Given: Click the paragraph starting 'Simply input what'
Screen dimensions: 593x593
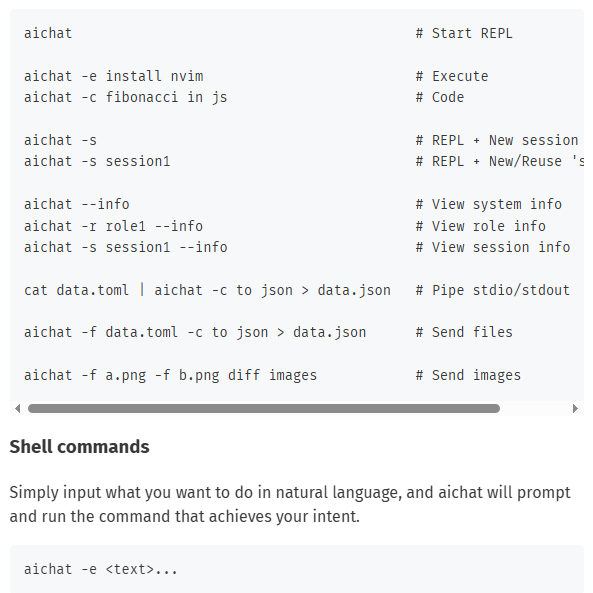Looking at the screenshot, I should (290, 504).
